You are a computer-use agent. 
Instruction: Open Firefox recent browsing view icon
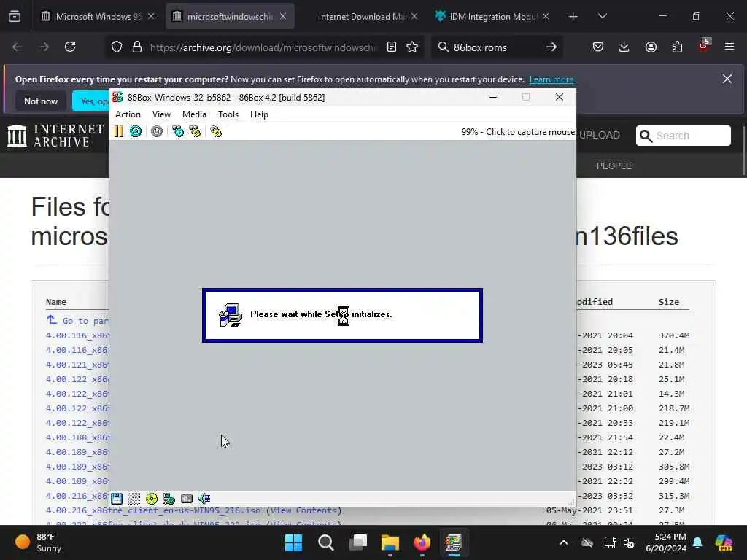tap(15, 16)
